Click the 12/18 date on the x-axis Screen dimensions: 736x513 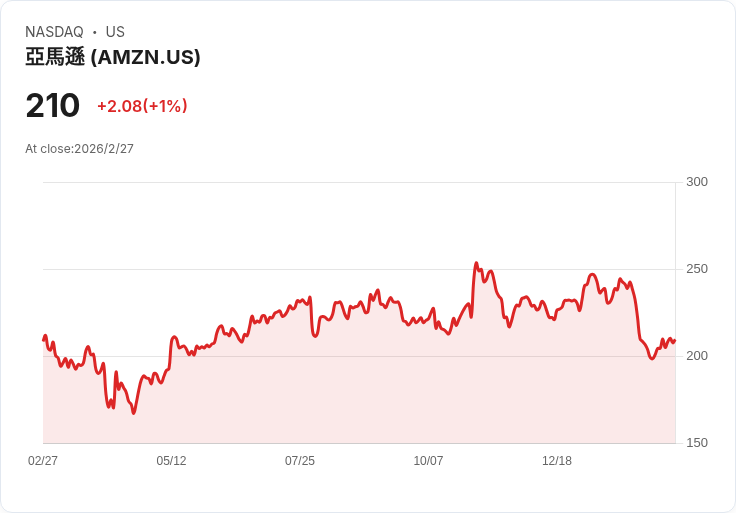[557, 461]
